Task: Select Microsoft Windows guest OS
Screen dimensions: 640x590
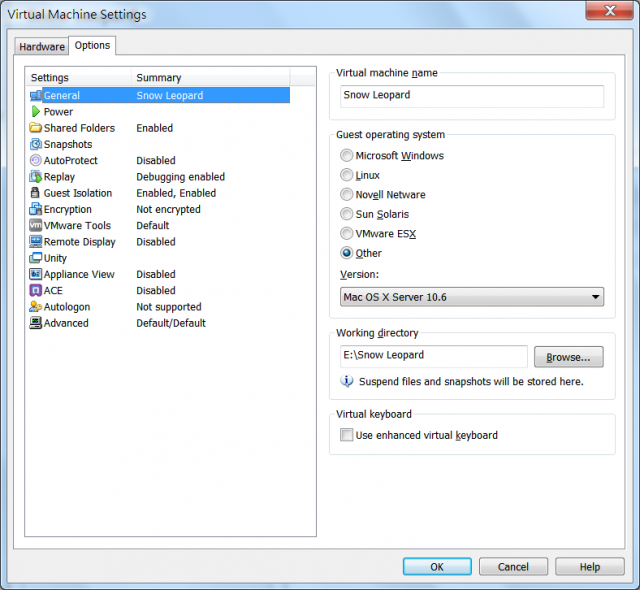Action: click(347, 155)
